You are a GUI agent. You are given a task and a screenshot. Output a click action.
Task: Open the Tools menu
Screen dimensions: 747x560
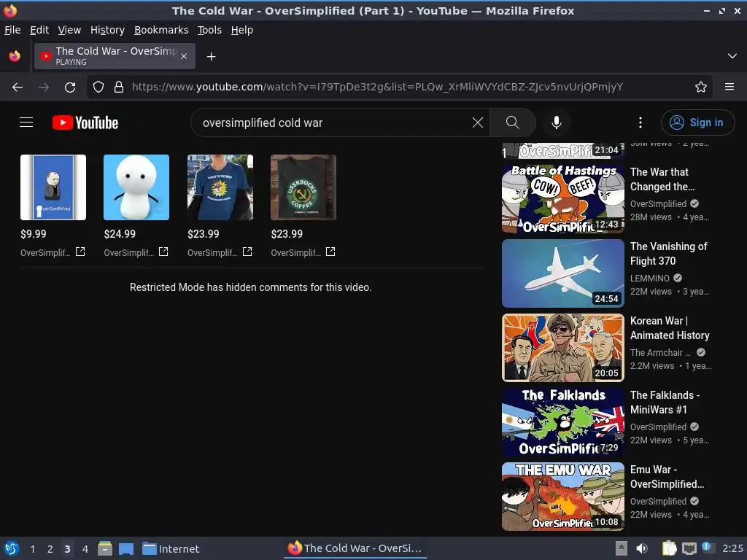point(209,30)
